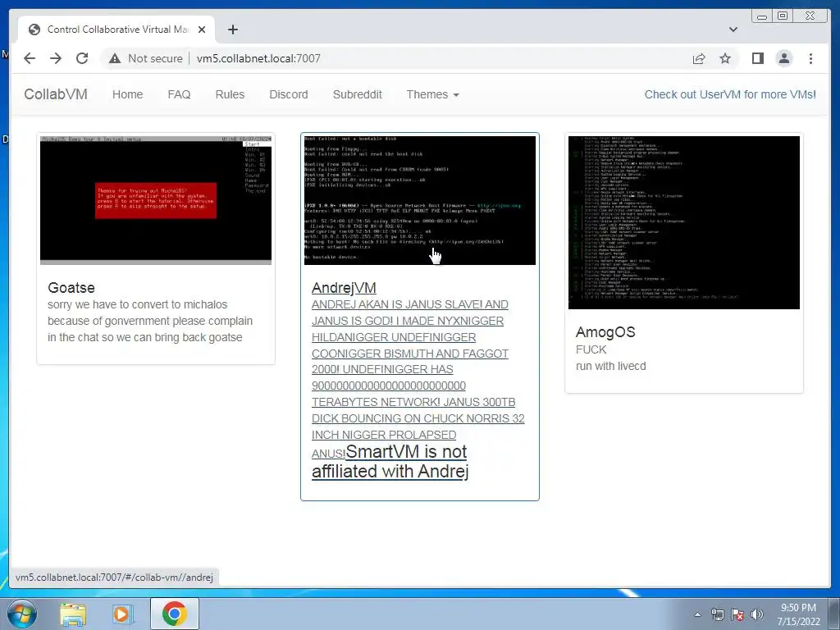The image size is (840, 630).
Task: Go back with the browser back arrow
Action: [x=30, y=58]
